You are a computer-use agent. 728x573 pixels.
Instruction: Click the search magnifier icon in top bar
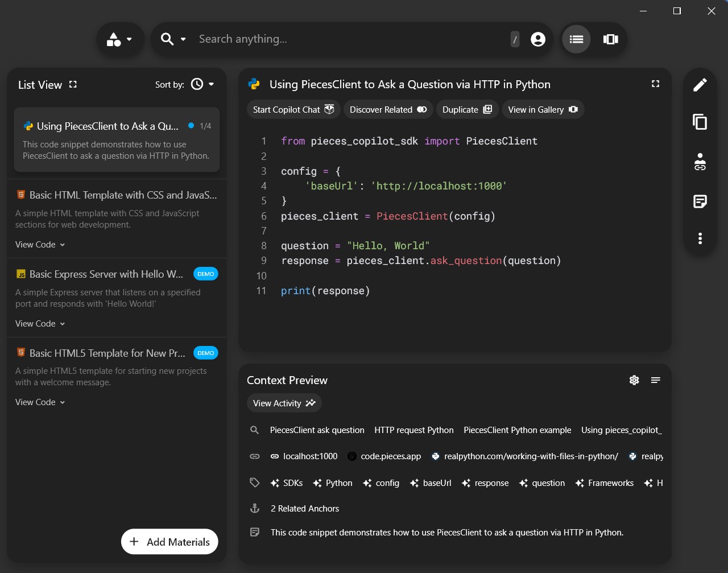point(167,39)
